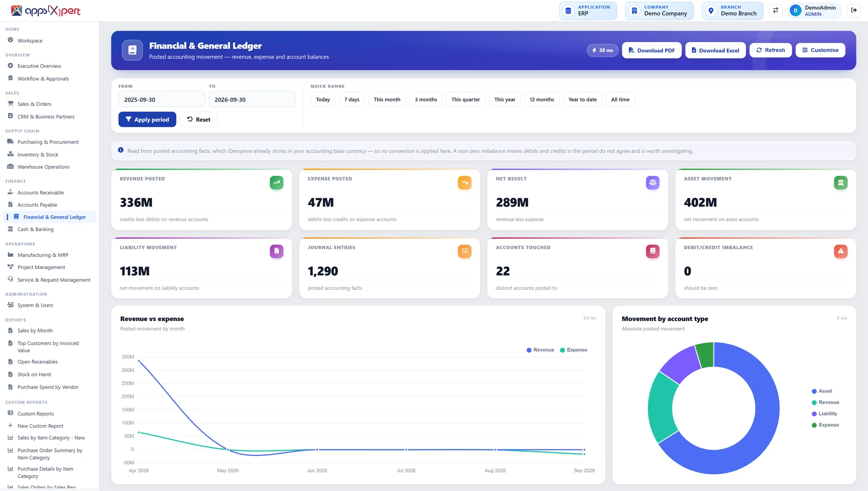
Task: Click the Accounts Touched red icon
Action: (652, 251)
